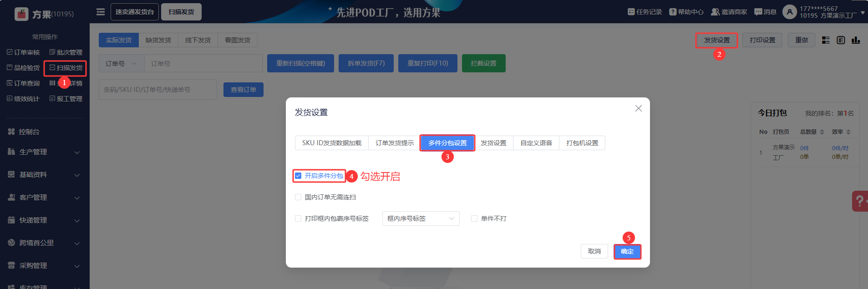Switch to SKU ID发货数据加载 tab
The image size is (868, 289).
coord(332,143)
